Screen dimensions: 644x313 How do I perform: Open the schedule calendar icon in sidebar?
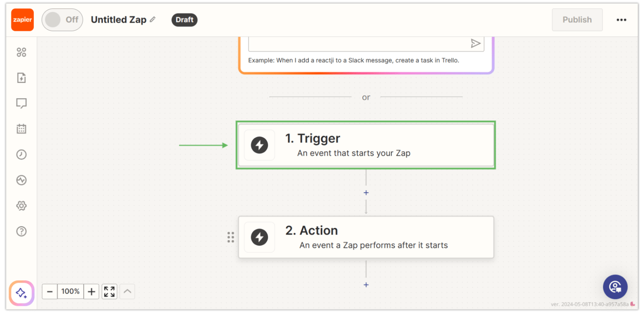(21, 129)
